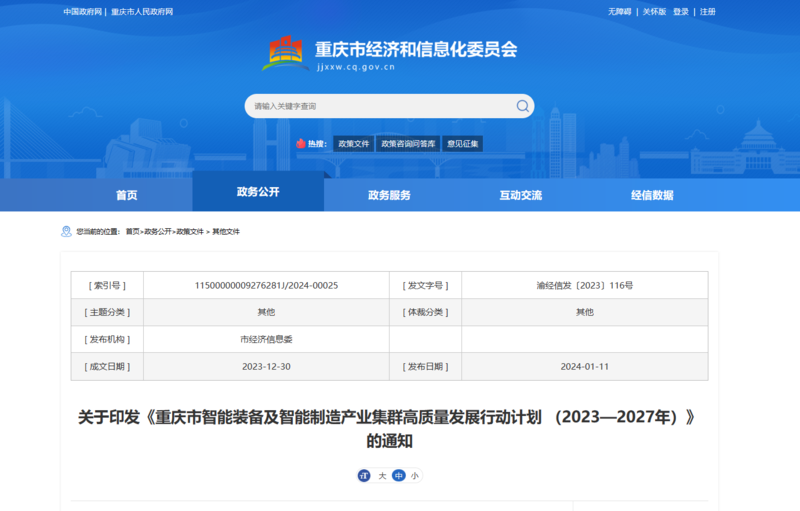The image size is (800, 511).
Task: Click the 政策咨询问答库 hot search tag
Action: point(408,144)
